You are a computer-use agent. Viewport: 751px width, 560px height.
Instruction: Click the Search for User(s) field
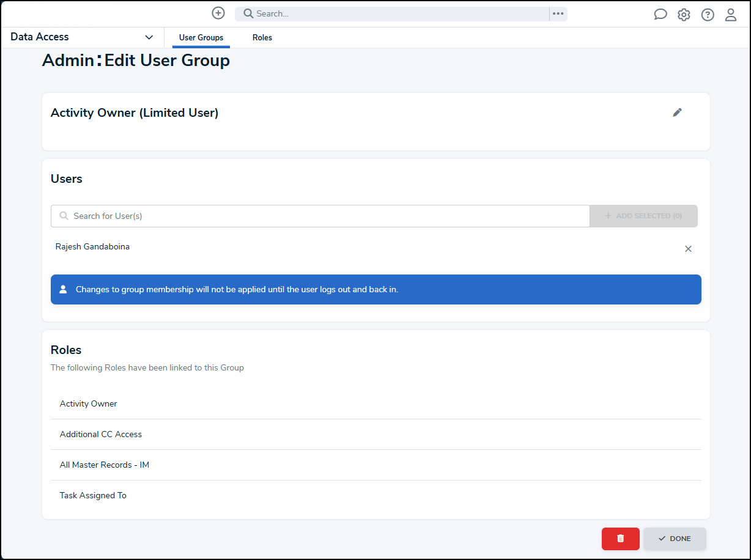[320, 216]
